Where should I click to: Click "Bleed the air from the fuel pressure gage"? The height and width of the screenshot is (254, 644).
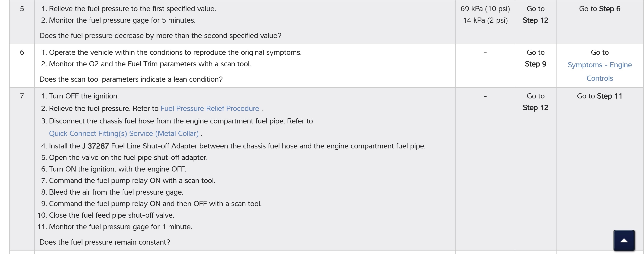116,192
